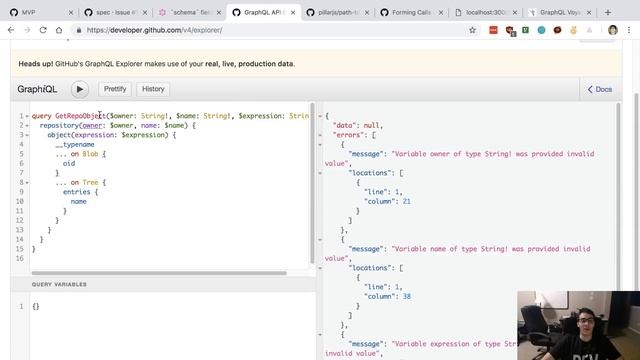Click the entries field on line 9

[76, 192]
